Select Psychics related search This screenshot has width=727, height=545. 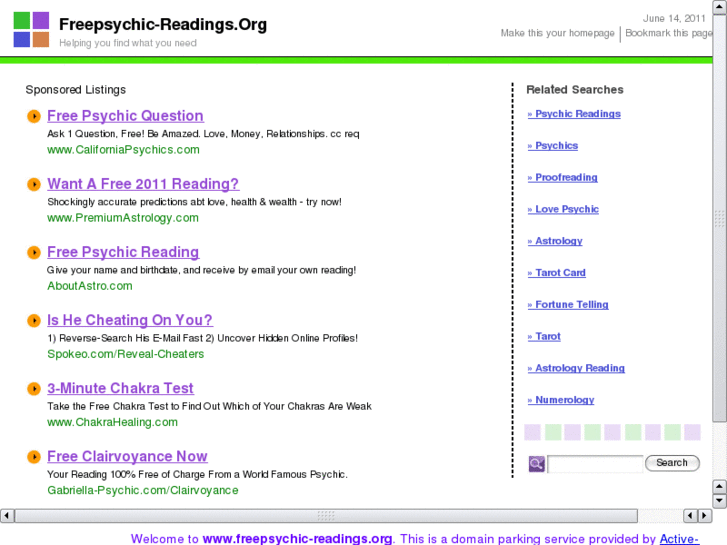[x=553, y=146]
